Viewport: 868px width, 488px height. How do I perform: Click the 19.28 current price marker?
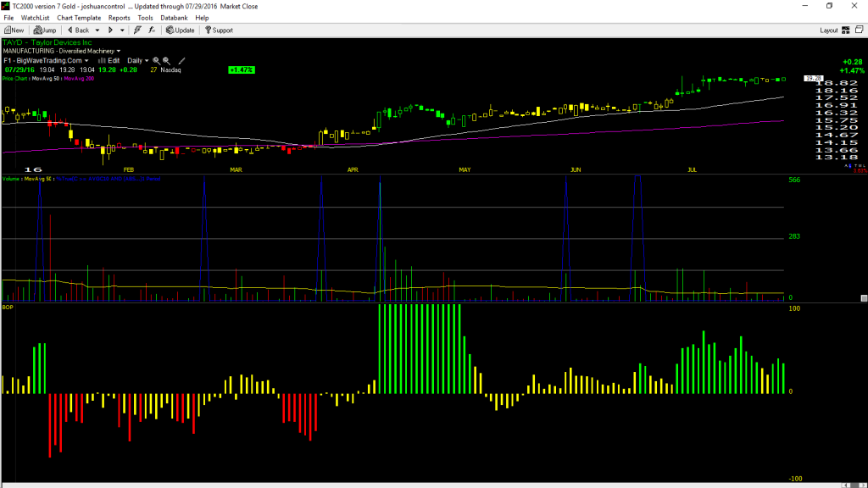coord(813,79)
